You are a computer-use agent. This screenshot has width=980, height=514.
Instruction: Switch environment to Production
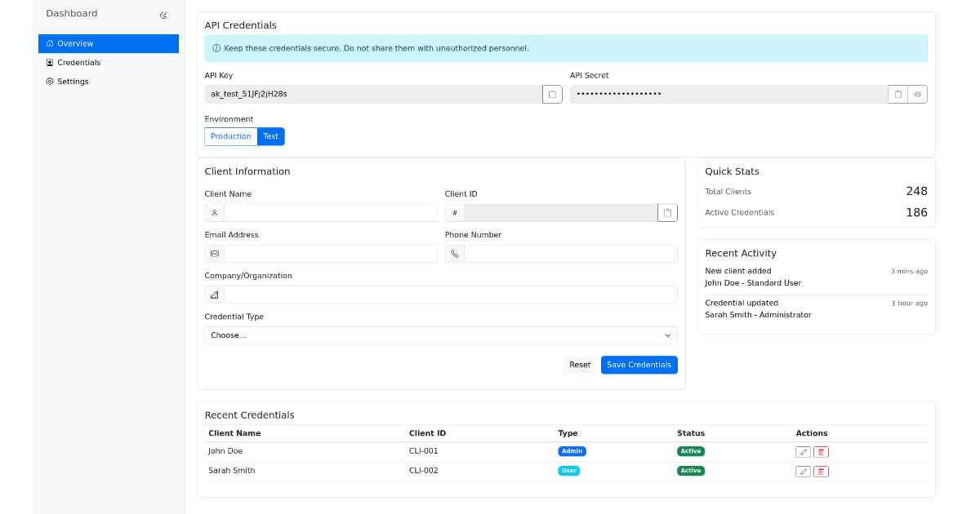tap(230, 136)
